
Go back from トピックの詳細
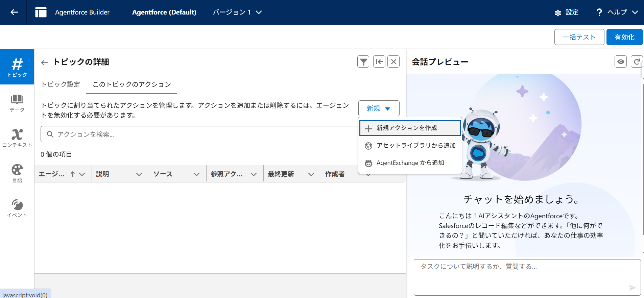pyautogui.click(x=44, y=63)
